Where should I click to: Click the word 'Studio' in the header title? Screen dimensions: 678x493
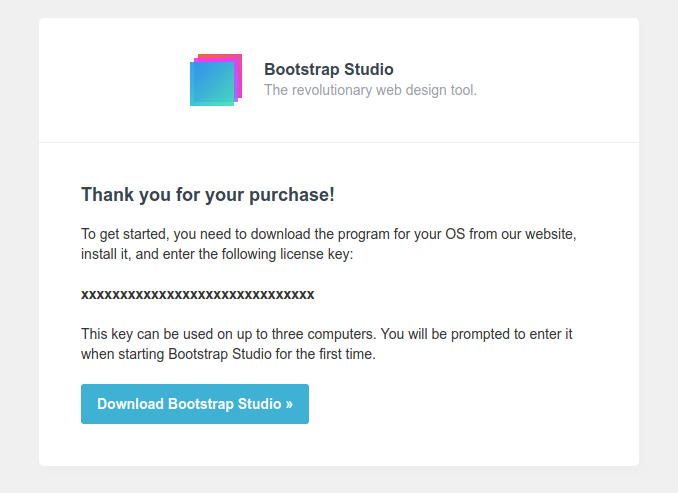tap(369, 69)
